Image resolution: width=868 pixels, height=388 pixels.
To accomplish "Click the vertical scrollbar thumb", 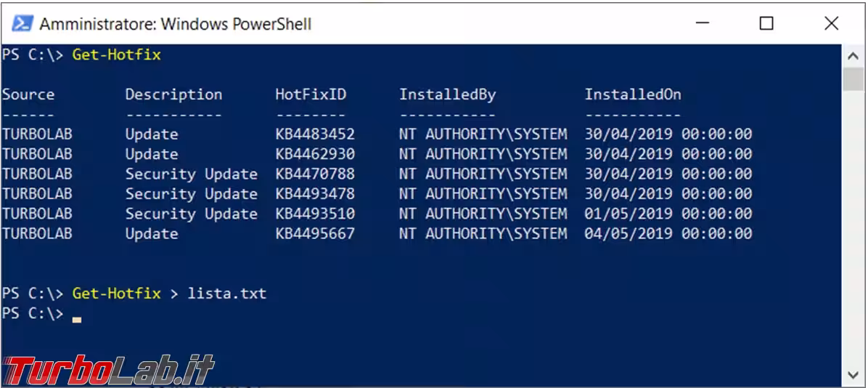I will click(853, 79).
